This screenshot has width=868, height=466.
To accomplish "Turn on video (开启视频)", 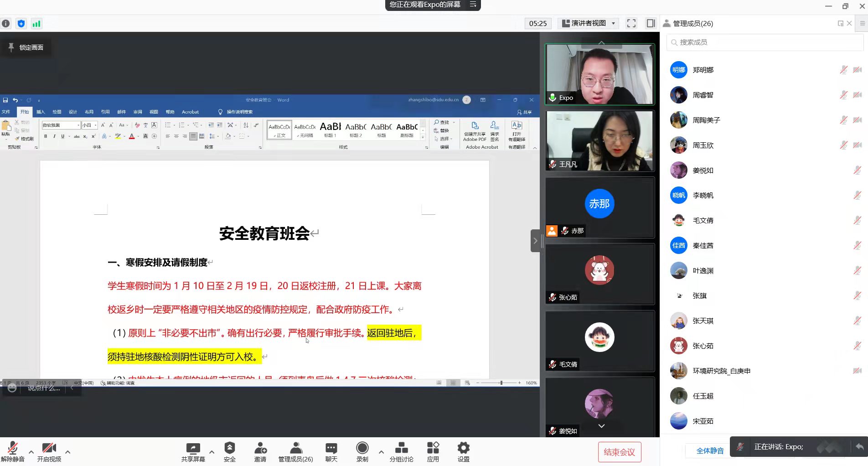I will pos(49,451).
